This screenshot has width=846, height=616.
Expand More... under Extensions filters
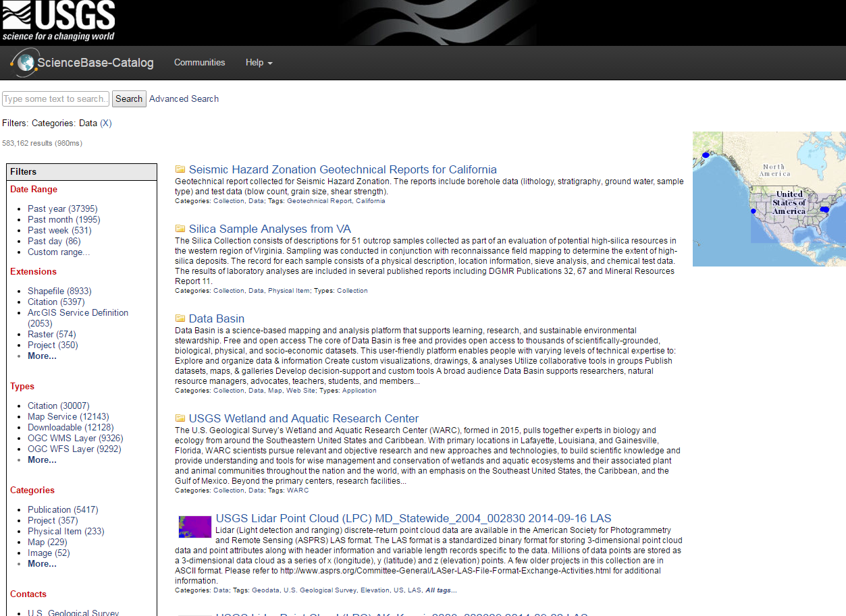[x=42, y=356]
